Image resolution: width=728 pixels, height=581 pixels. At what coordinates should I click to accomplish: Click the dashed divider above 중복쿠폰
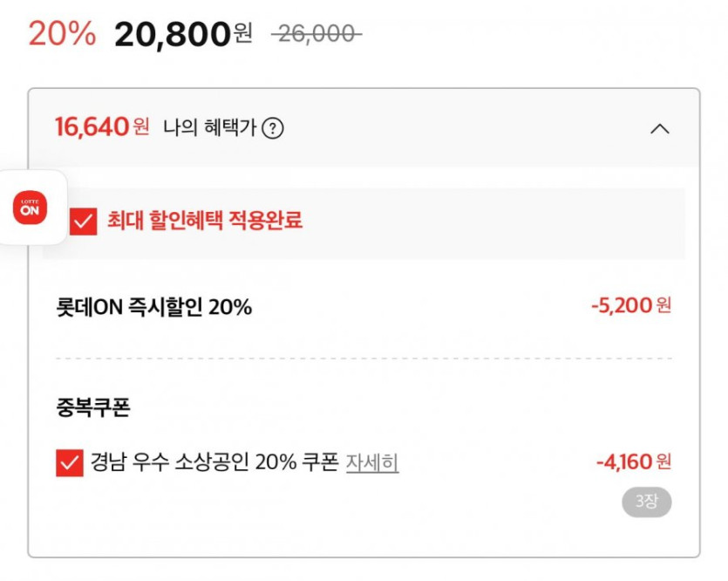[x=364, y=359]
